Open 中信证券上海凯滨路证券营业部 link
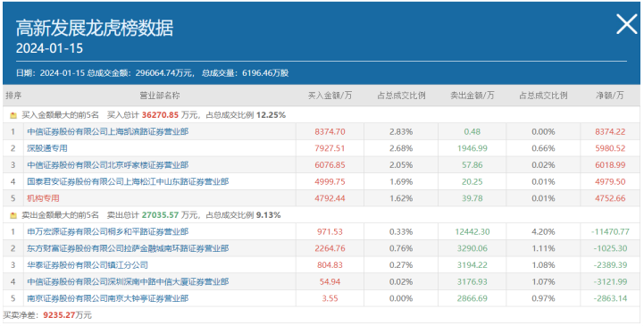Screen dimensions: 644x326 (x=108, y=132)
